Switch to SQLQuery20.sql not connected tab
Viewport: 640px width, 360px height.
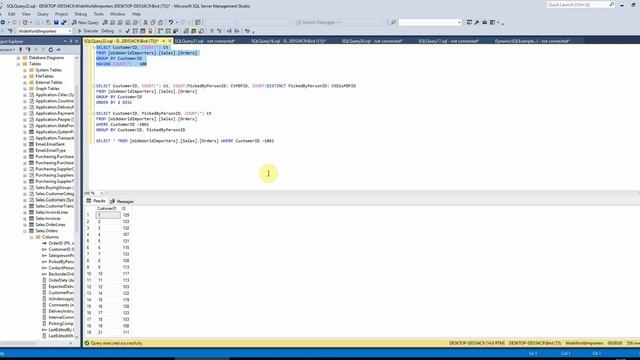[x=372, y=41]
